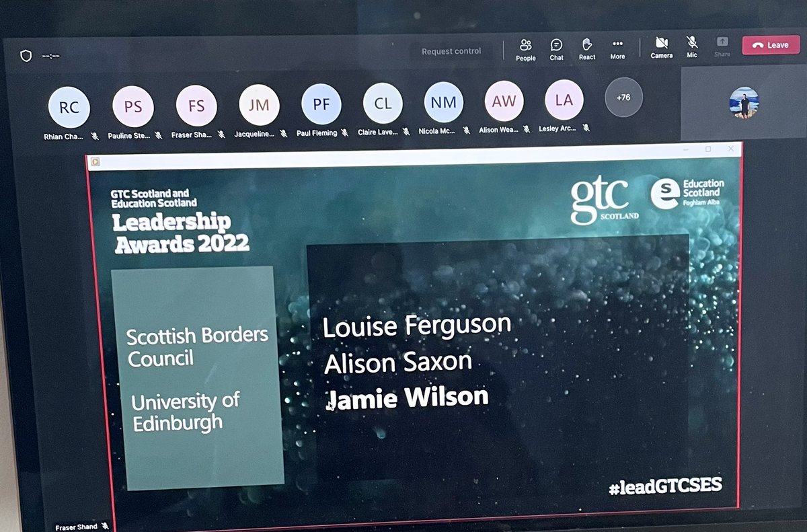Click University of Edinburgh text
The width and height of the screenshot is (807, 532).
pyautogui.click(x=185, y=412)
